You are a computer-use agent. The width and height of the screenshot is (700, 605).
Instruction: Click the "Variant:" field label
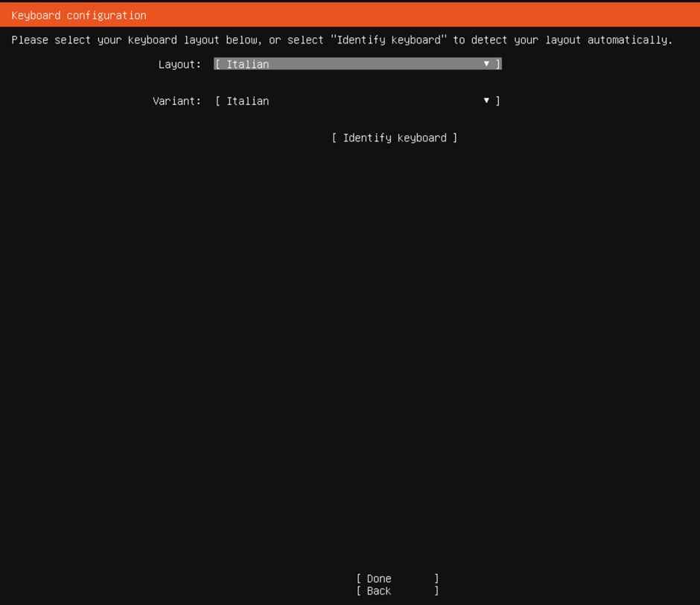point(176,101)
